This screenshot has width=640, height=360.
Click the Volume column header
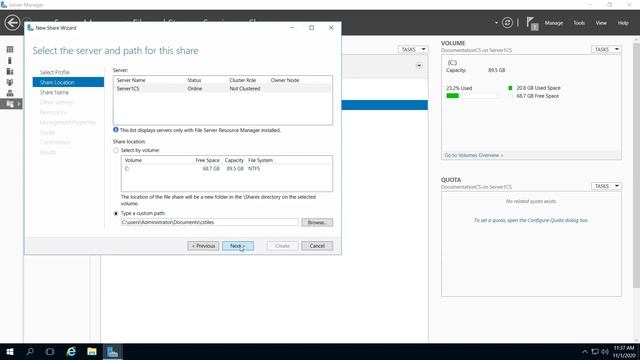pos(133,160)
